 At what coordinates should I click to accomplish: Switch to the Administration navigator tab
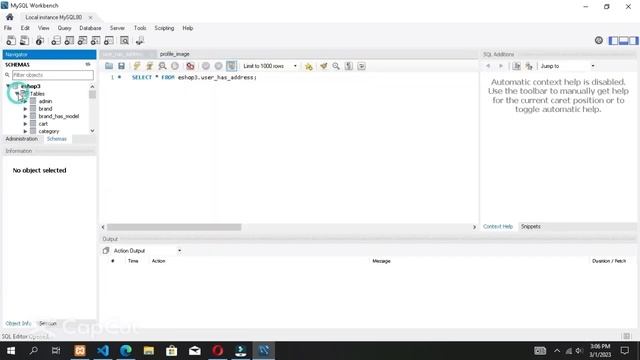(22, 139)
